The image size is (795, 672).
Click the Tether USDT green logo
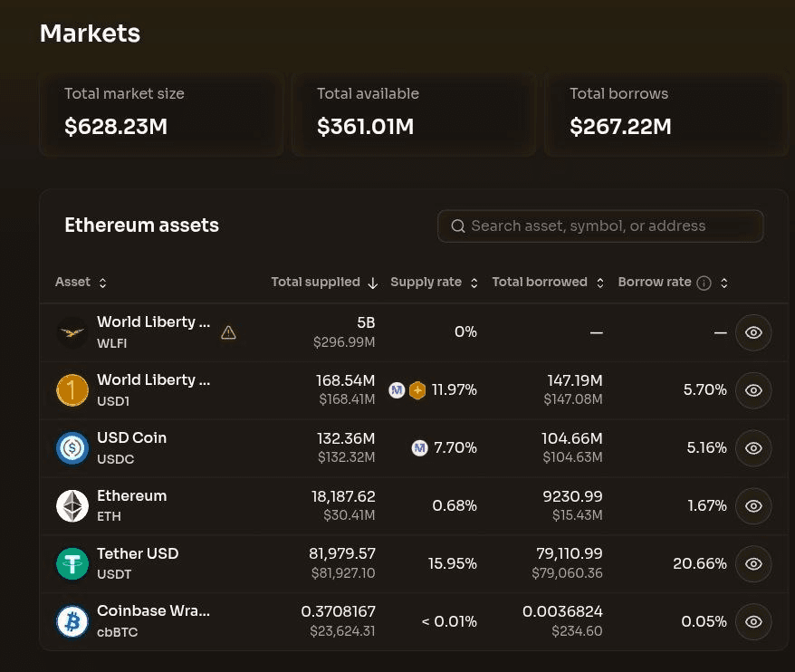pos(72,564)
